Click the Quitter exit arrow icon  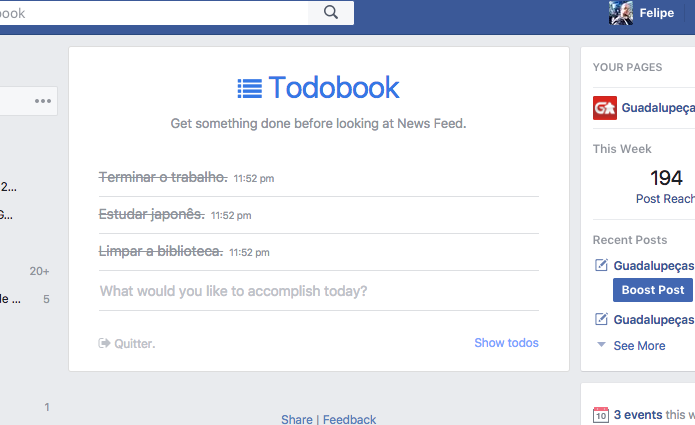pyautogui.click(x=104, y=343)
